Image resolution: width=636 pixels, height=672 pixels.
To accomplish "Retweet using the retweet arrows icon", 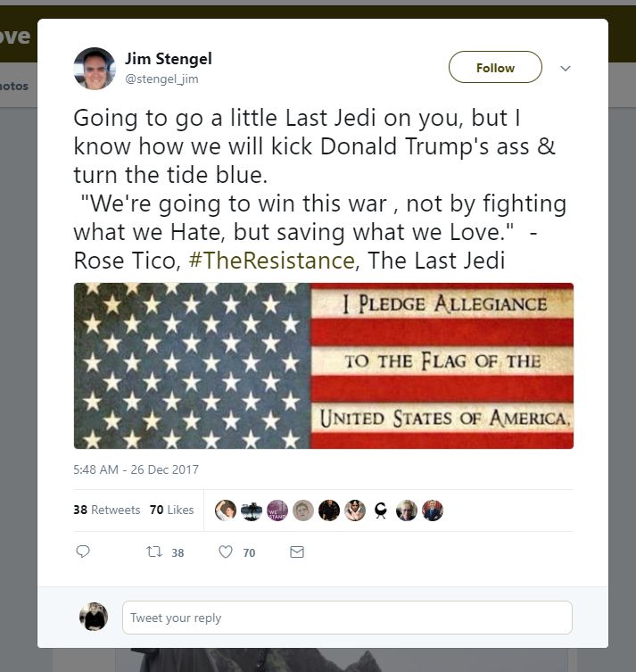I will pyautogui.click(x=154, y=552).
